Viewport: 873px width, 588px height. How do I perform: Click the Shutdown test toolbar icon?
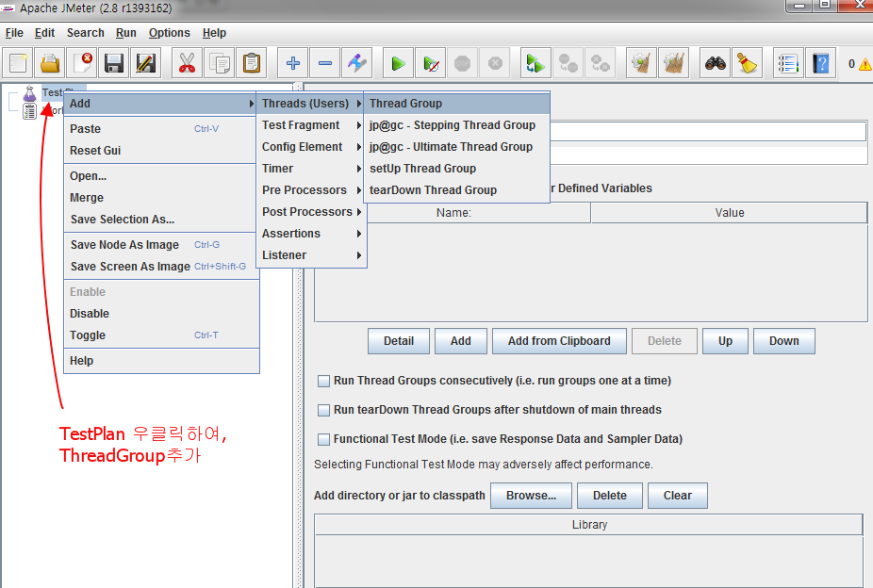point(494,63)
